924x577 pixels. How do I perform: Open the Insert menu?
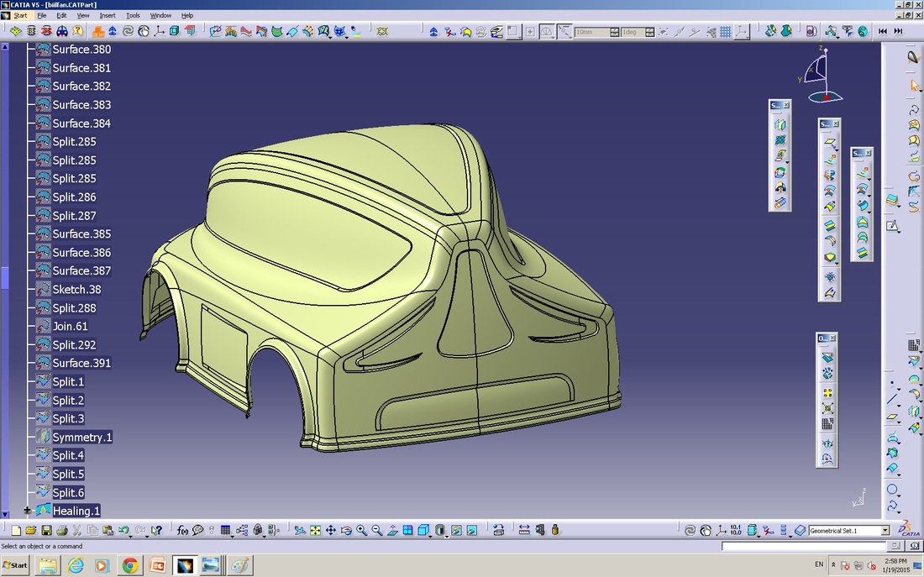[107, 15]
